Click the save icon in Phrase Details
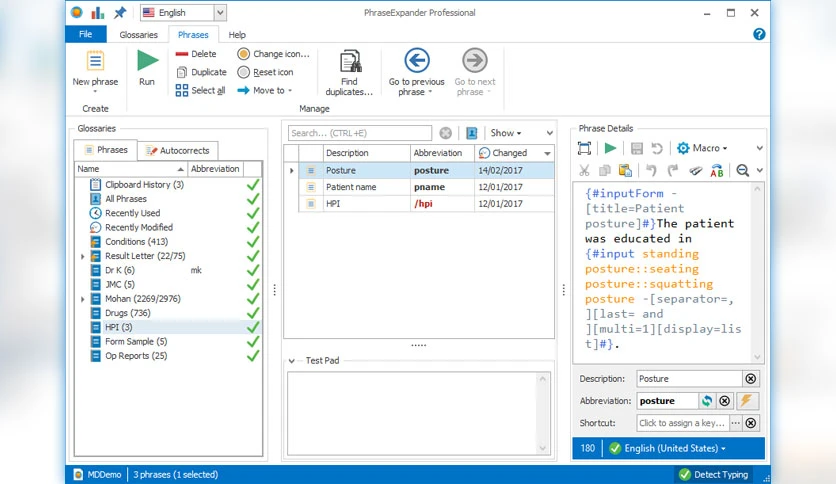The height and width of the screenshot is (484, 836). pos(637,148)
